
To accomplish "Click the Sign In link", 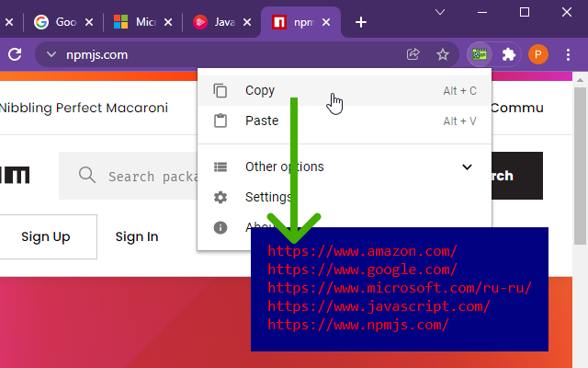I will click(x=137, y=237).
